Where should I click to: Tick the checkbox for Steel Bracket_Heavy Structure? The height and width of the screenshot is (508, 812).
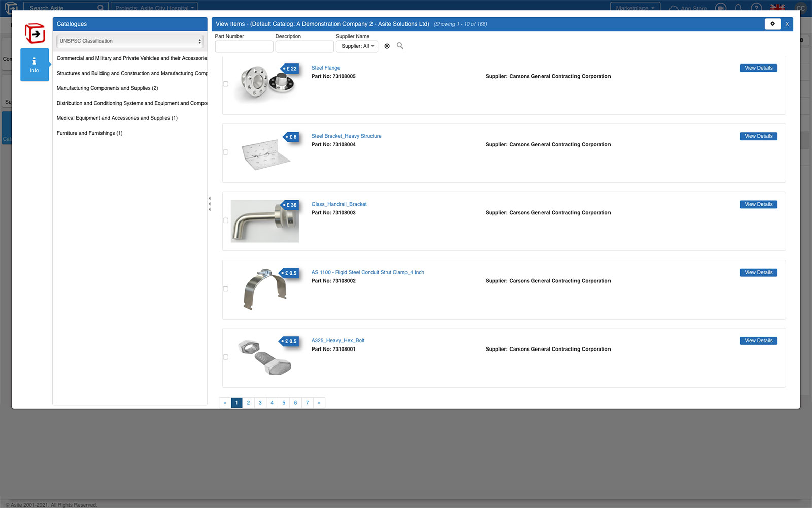[x=226, y=152]
